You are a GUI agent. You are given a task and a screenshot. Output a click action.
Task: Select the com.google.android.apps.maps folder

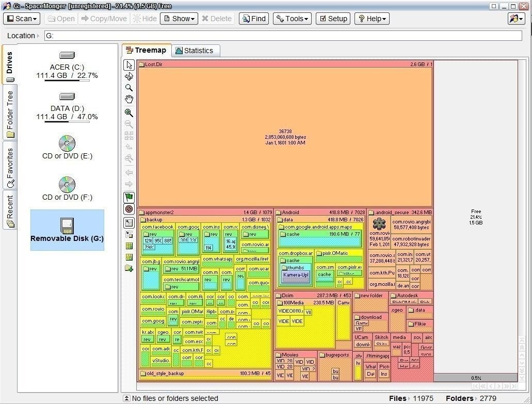[x=320, y=227]
